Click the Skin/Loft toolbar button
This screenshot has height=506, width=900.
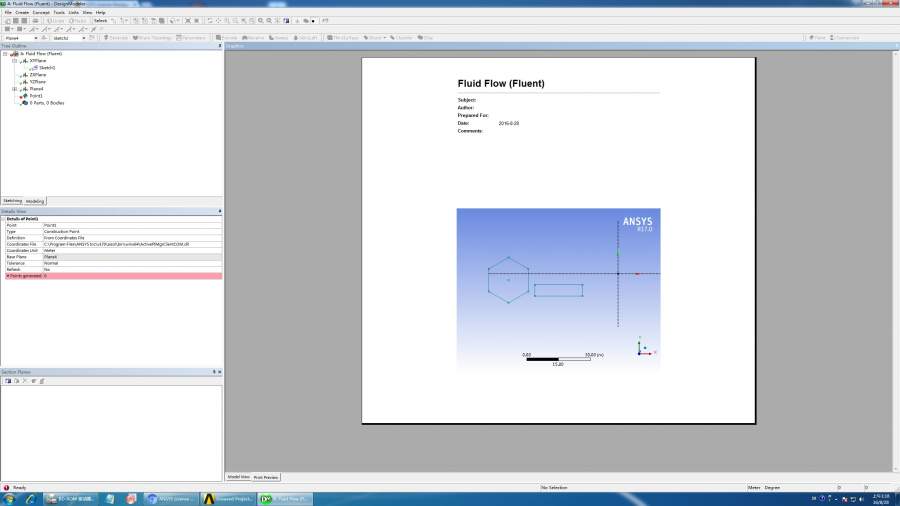click(305, 38)
